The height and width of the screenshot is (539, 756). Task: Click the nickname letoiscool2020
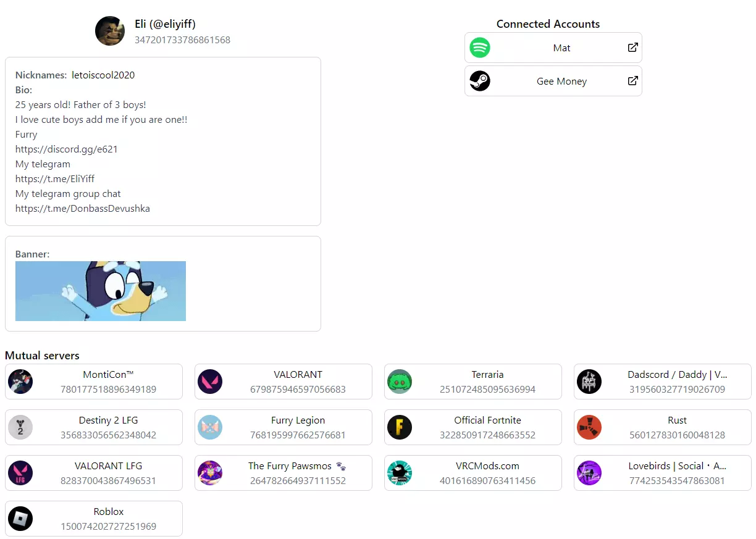pos(103,75)
